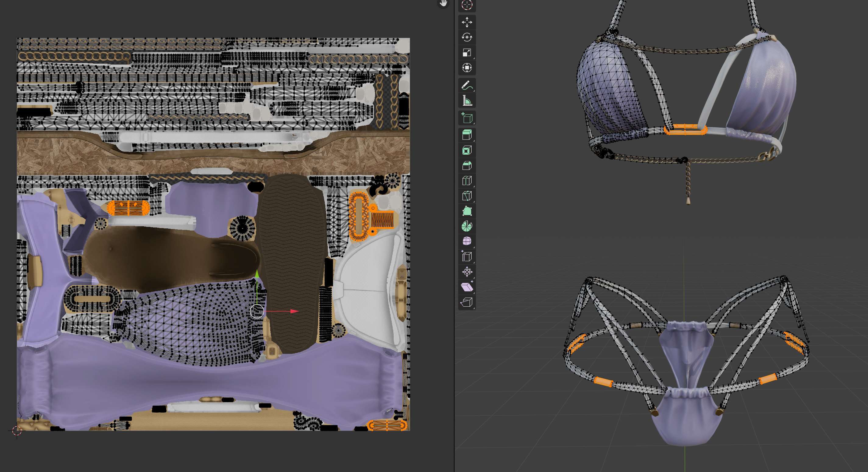The width and height of the screenshot is (868, 472).
Task: Click the green Y-axis gizmo arrow in UV editor
Action: point(257,273)
